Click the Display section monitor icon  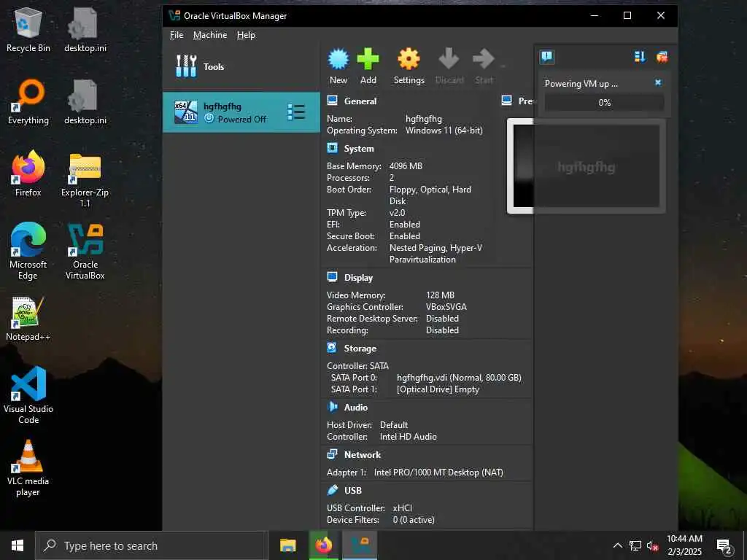(x=333, y=277)
